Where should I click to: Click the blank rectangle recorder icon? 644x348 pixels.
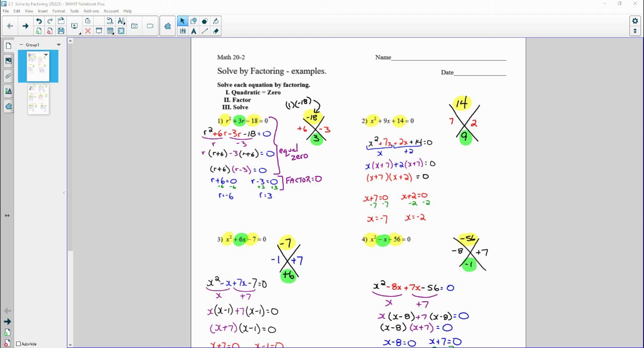[150, 26]
